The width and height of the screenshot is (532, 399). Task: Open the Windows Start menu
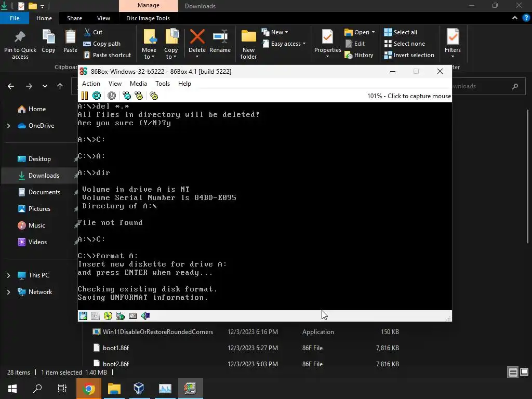[12, 389]
